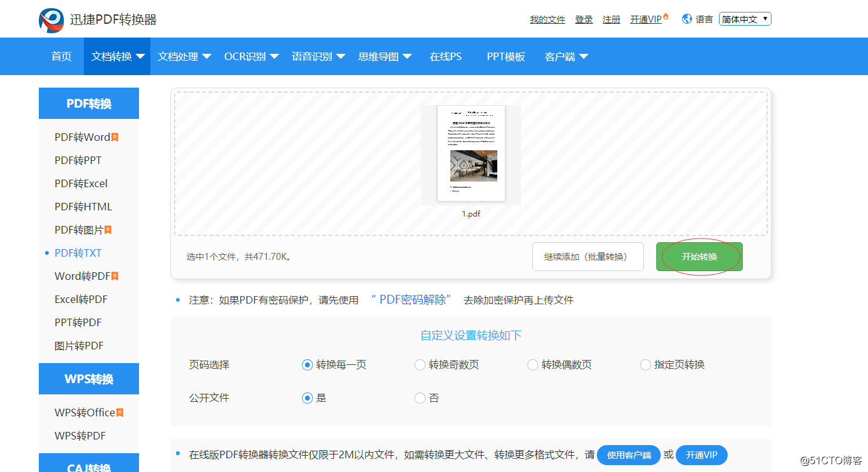Select PDF转HTML in the sidebar
868x472 pixels.
pyautogui.click(x=83, y=207)
